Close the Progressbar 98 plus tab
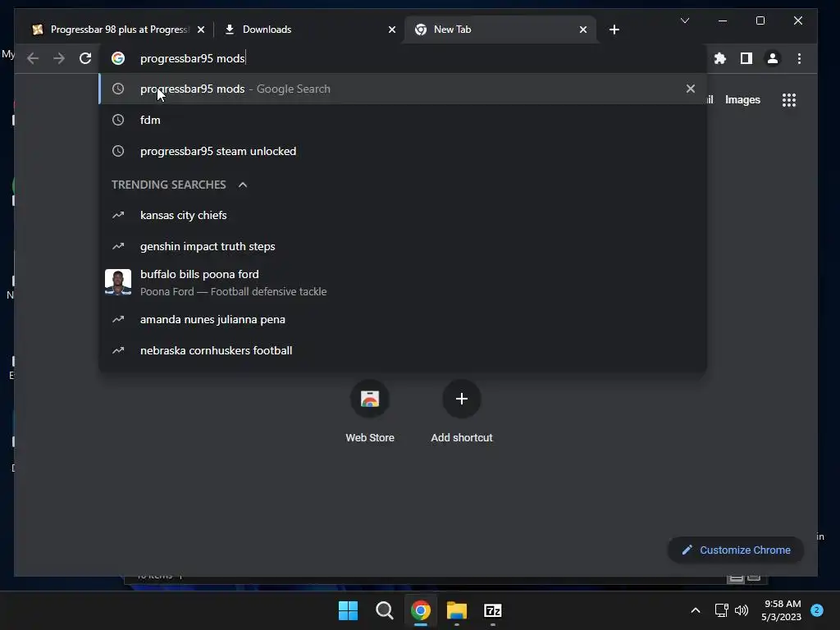The height and width of the screenshot is (630, 840). [201, 30]
